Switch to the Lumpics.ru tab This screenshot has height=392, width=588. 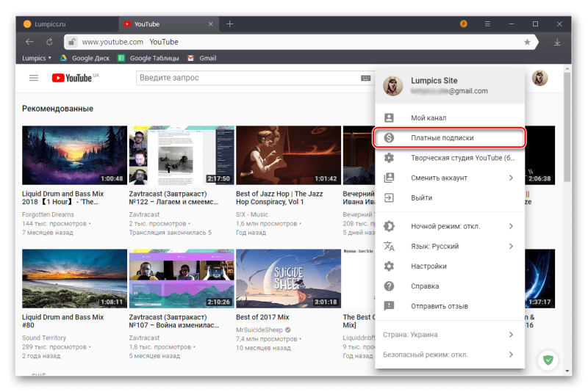pos(68,24)
